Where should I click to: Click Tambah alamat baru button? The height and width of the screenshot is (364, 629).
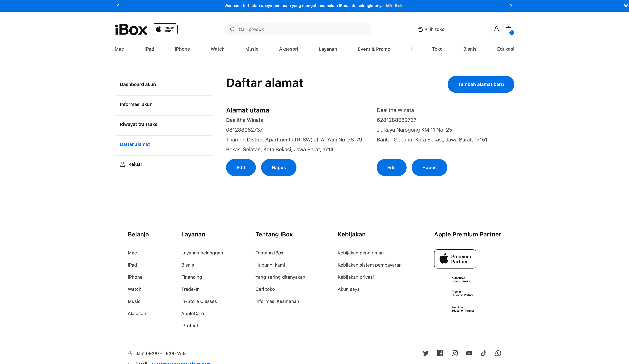coord(481,84)
